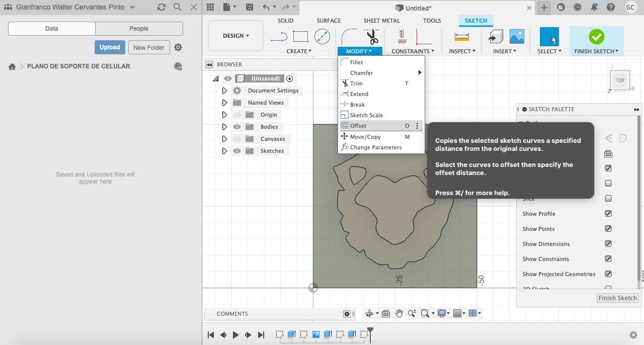Open the DESIGN workspace dropdown
Viewport: 644px width, 345px height.
coord(236,36)
